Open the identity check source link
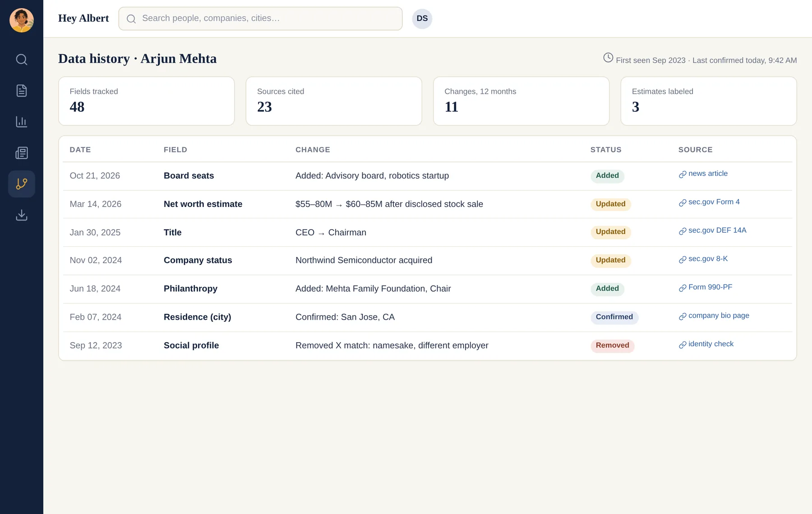 (x=706, y=344)
